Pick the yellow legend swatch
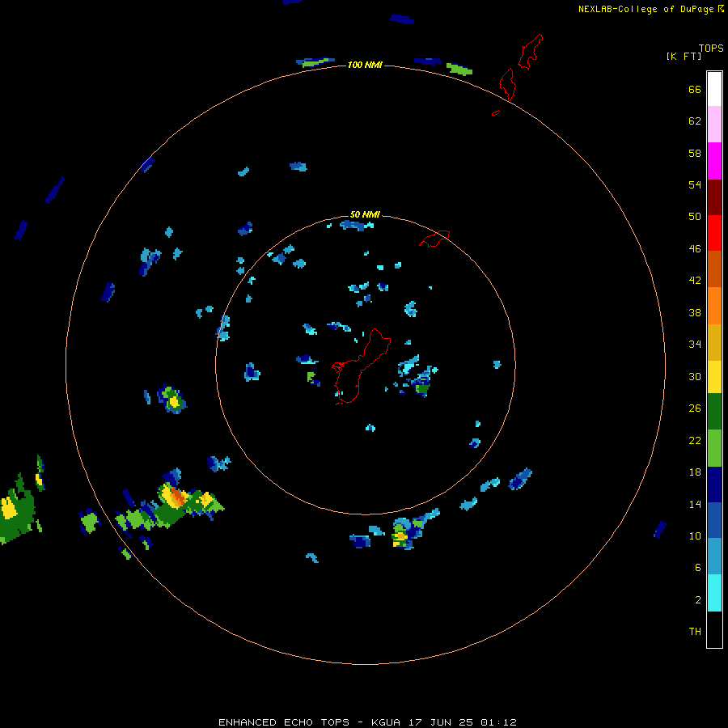 pos(714,377)
